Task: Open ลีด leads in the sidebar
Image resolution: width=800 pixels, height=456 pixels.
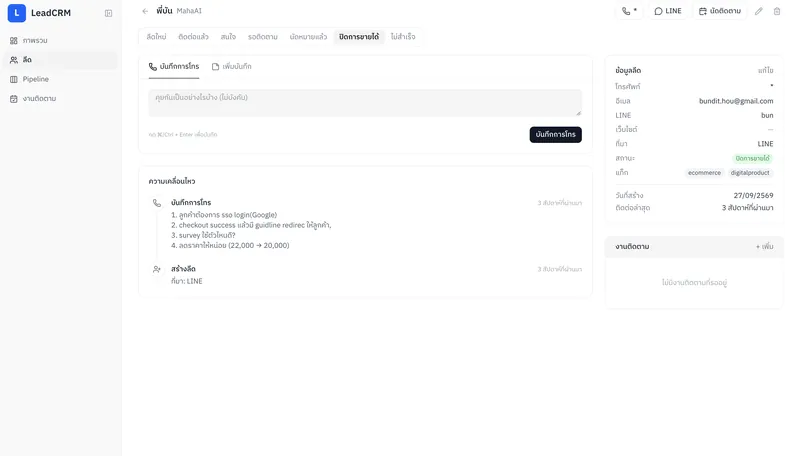Action: (x=59, y=60)
